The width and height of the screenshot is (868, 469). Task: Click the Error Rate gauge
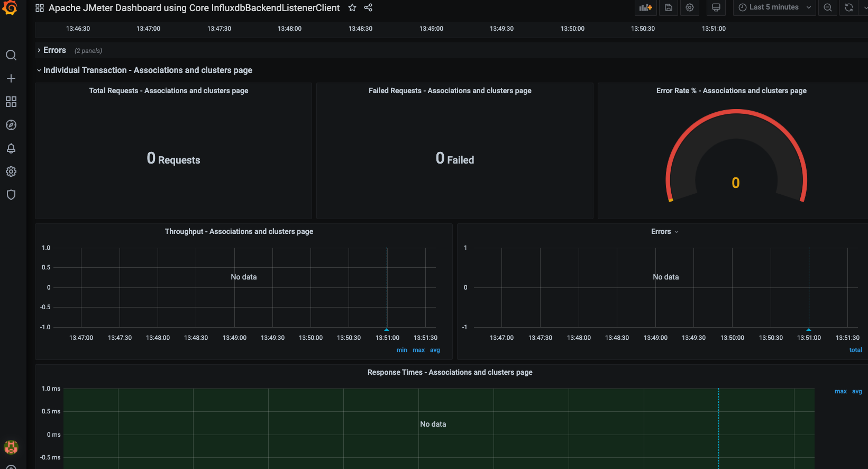(x=736, y=156)
